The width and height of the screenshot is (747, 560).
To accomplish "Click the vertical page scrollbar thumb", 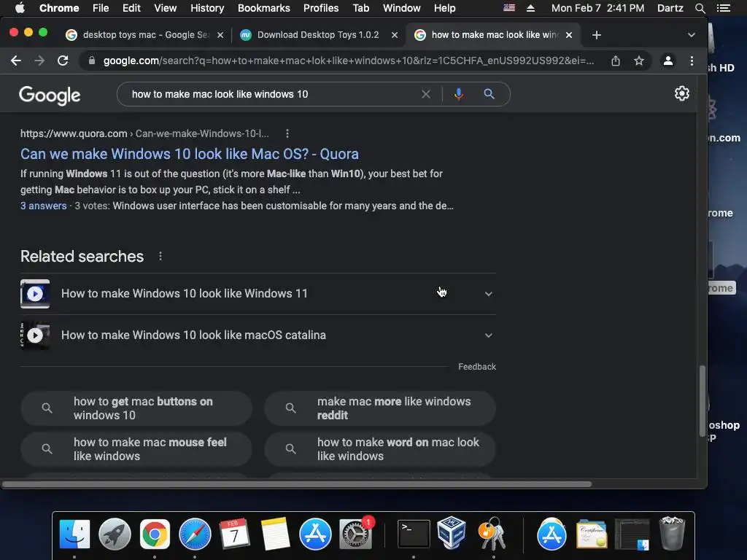I will click(702, 400).
